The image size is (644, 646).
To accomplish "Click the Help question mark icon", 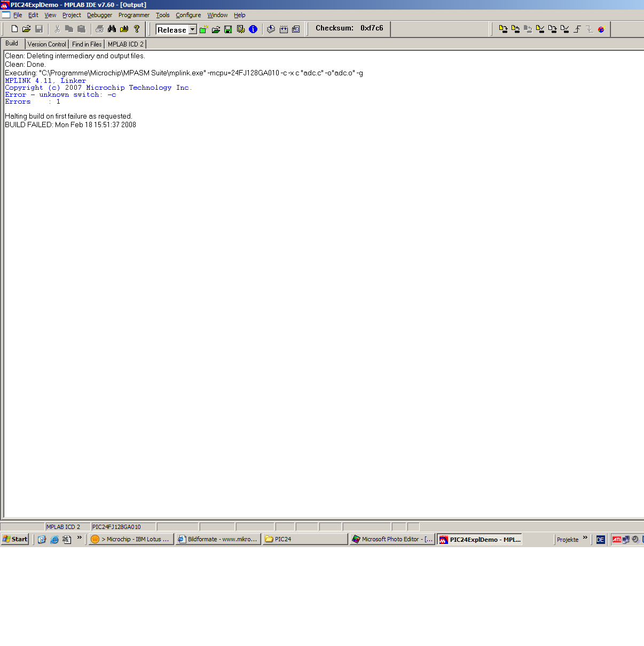I will pos(137,29).
